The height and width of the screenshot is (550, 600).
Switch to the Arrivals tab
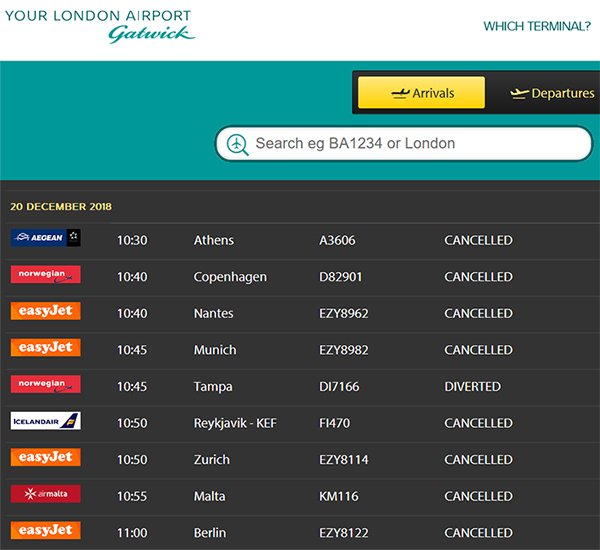coord(421,93)
